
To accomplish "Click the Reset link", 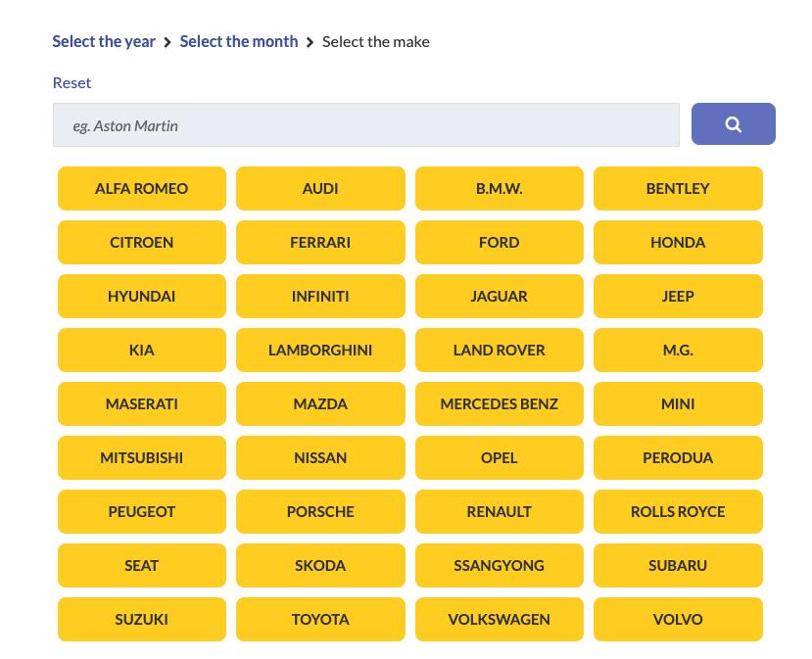I will point(72,82).
